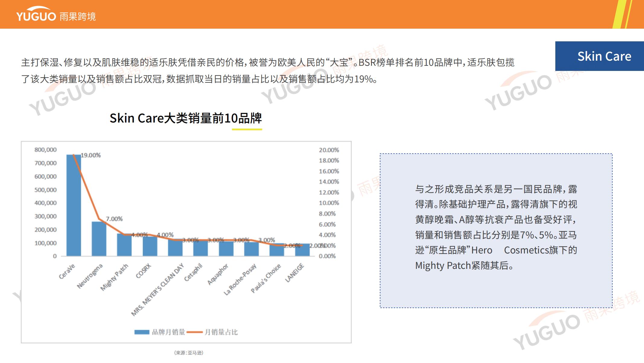Click the Mighty Patch紧随其后 text line

point(464,266)
